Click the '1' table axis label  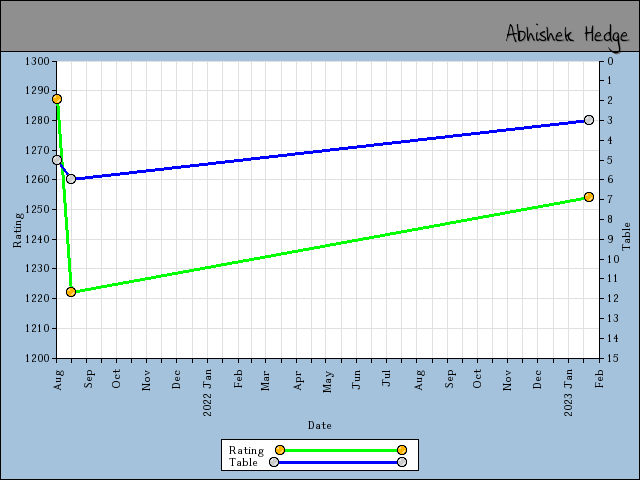coord(610,81)
